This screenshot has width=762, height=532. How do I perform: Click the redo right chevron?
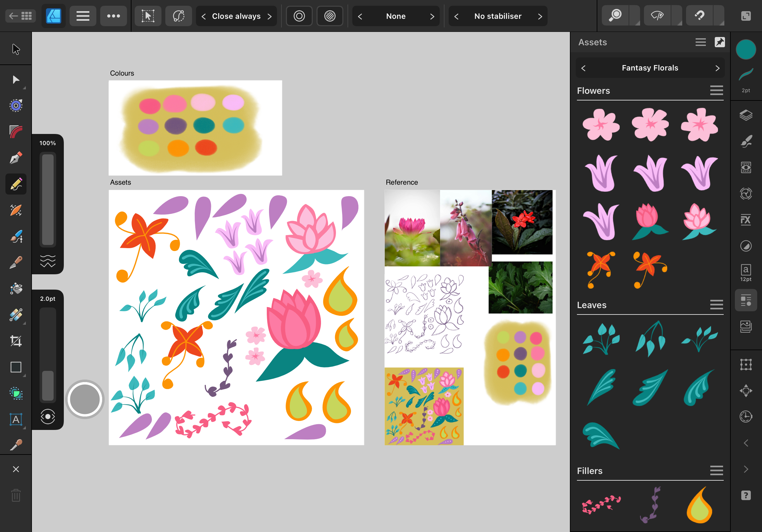click(x=746, y=469)
